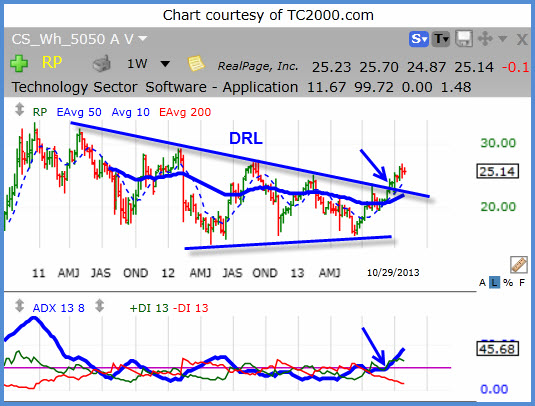Click the Software - Application industry text
The width and height of the screenshot is (535, 406).
[222, 87]
